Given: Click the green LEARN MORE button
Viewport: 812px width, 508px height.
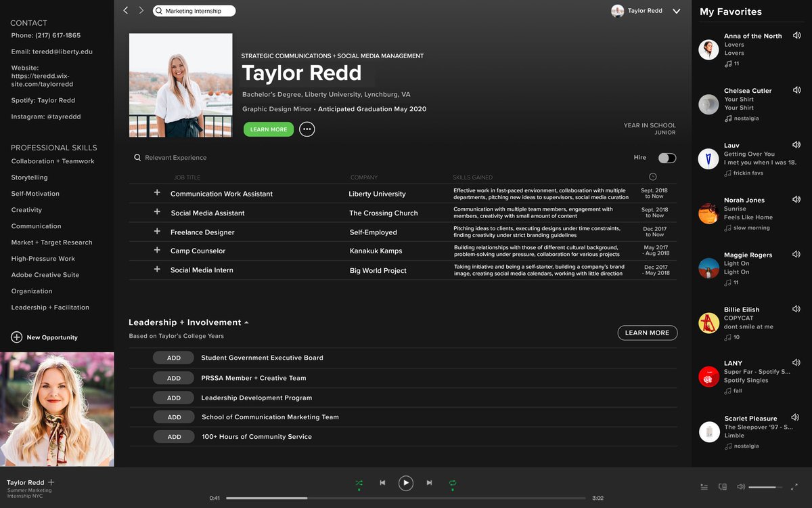Looking at the screenshot, I should tap(269, 129).
